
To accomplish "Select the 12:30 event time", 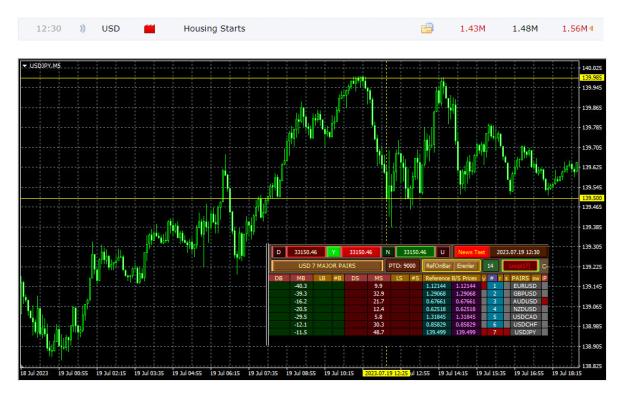I will point(49,29).
